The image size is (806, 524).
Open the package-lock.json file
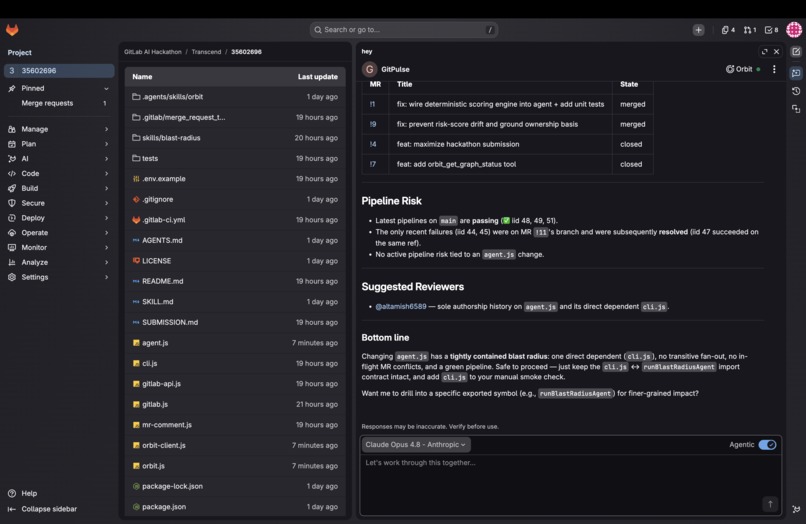(172, 486)
